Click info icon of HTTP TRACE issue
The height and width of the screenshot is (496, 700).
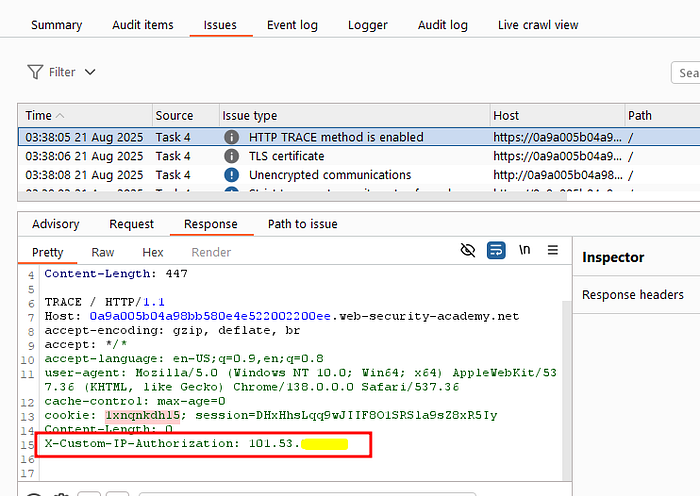(x=231, y=137)
